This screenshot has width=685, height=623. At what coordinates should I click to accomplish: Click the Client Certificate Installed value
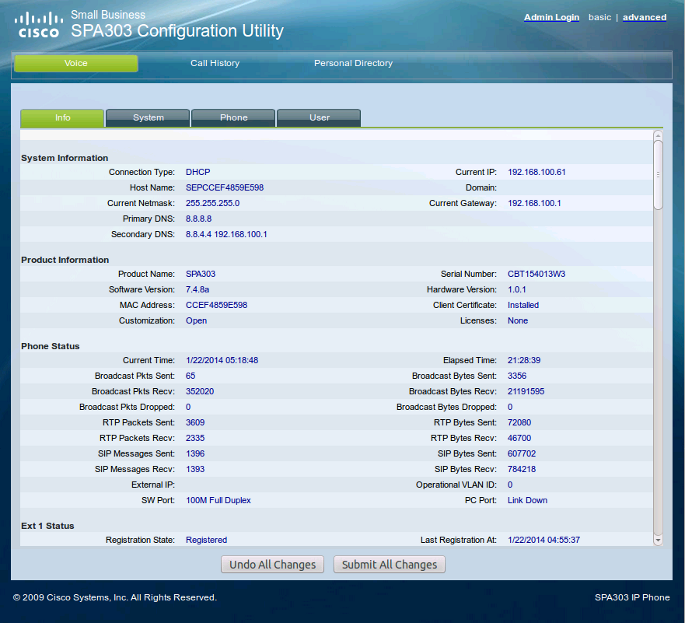(523, 305)
